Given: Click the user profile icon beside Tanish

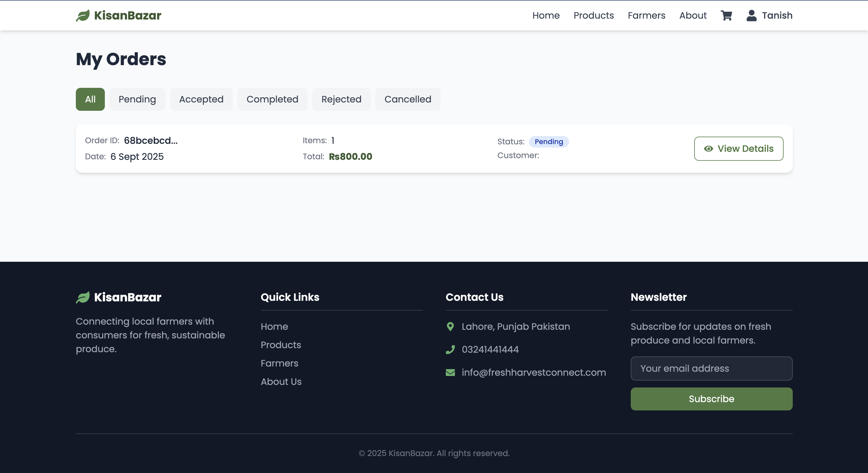Looking at the screenshot, I should click(x=751, y=15).
